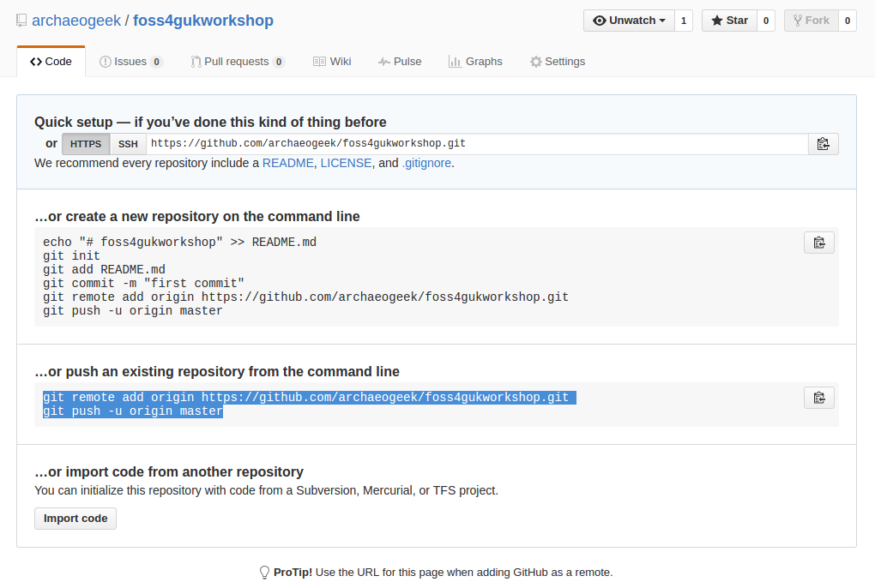This screenshot has width=875, height=588.
Task: Open the Code tab
Action: [x=51, y=62]
